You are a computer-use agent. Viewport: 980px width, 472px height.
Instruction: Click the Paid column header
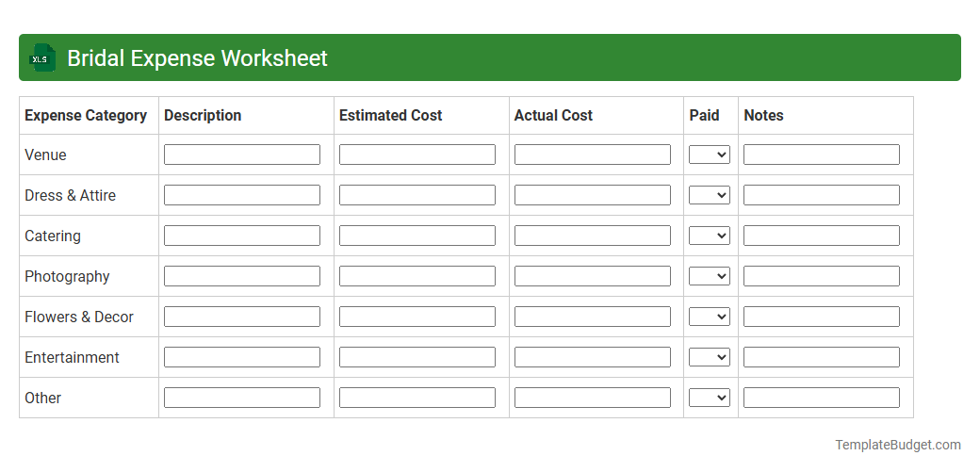click(x=705, y=116)
